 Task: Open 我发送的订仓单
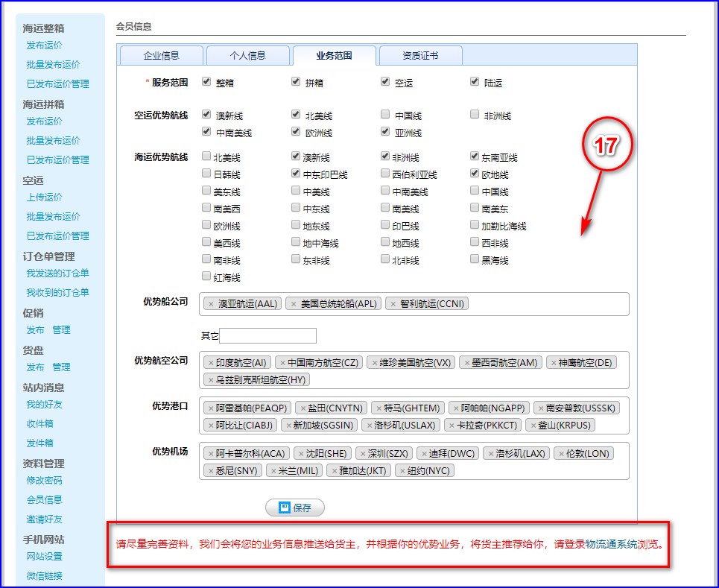pos(58,274)
